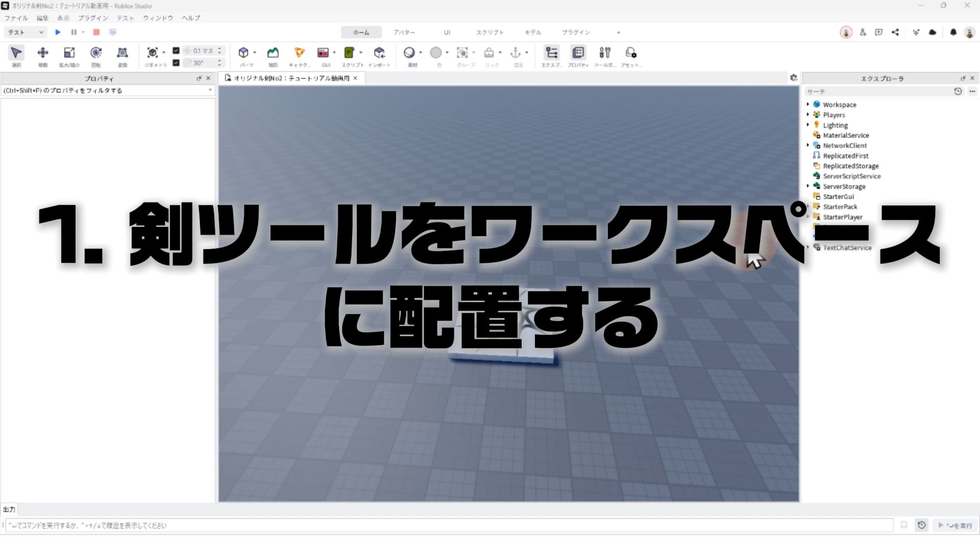Open the Toolbox panel icon
Image resolution: width=980 pixels, height=551 pixels.
(x=605, y=53)
